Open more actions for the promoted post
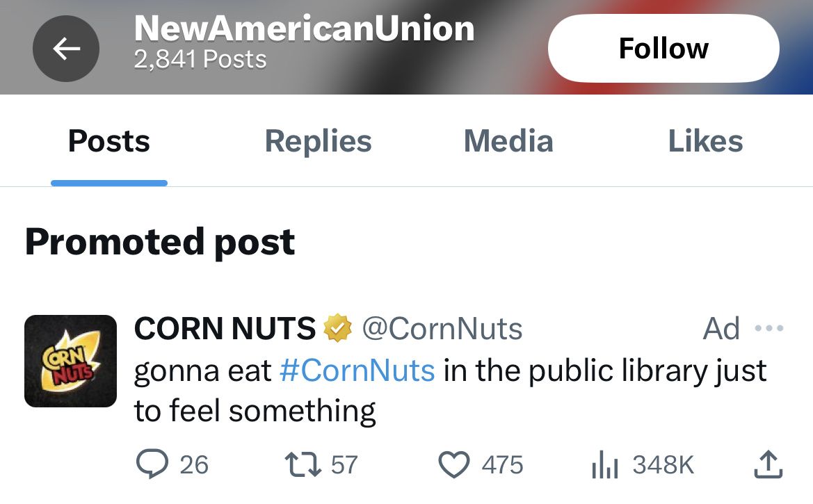 pos(769,328)
